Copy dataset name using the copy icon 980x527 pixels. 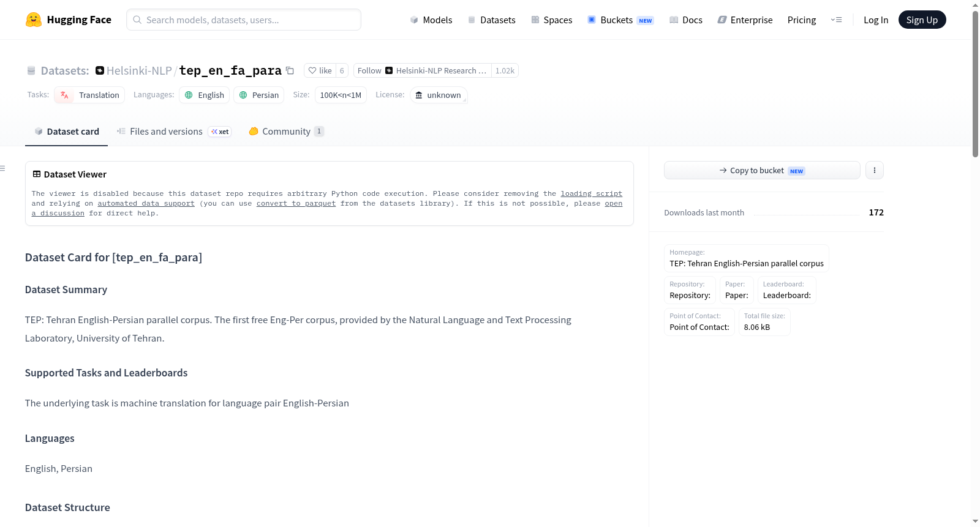pos(290,71)
